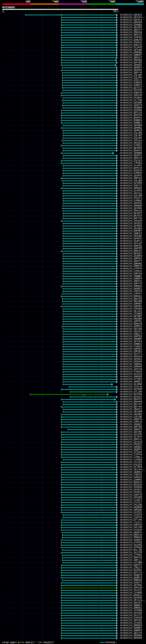
Task: Select hit label UniRef100_A9P004
Action: click(x=131, y=273)
